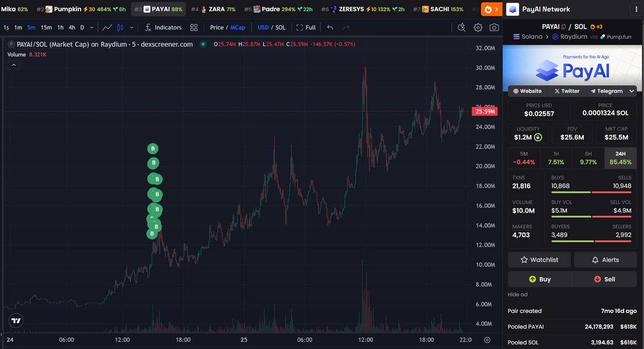Viewport: 644px width, 349px height.
Task: Open the PayAI Twitter link
Action: [567, 91]
